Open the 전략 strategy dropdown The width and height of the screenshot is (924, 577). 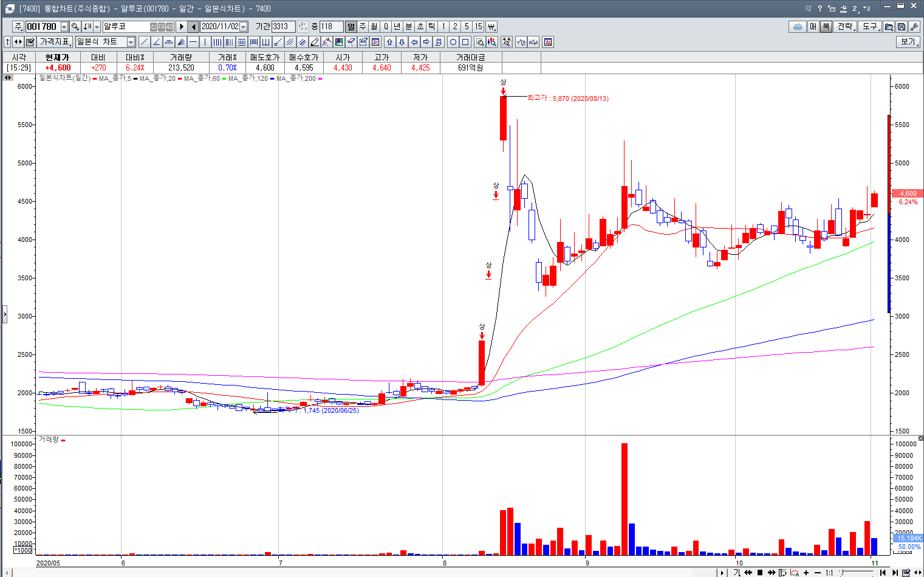tap(846, 27)
